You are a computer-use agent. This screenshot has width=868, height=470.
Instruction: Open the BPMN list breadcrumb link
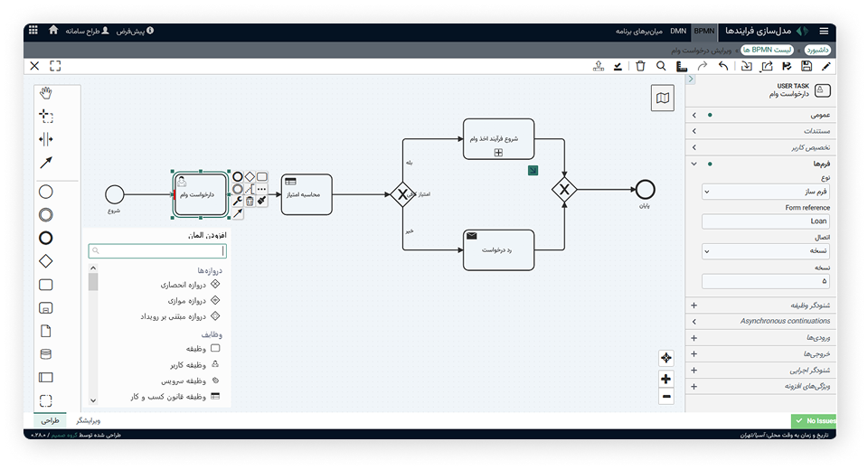[x=767, y=50]
